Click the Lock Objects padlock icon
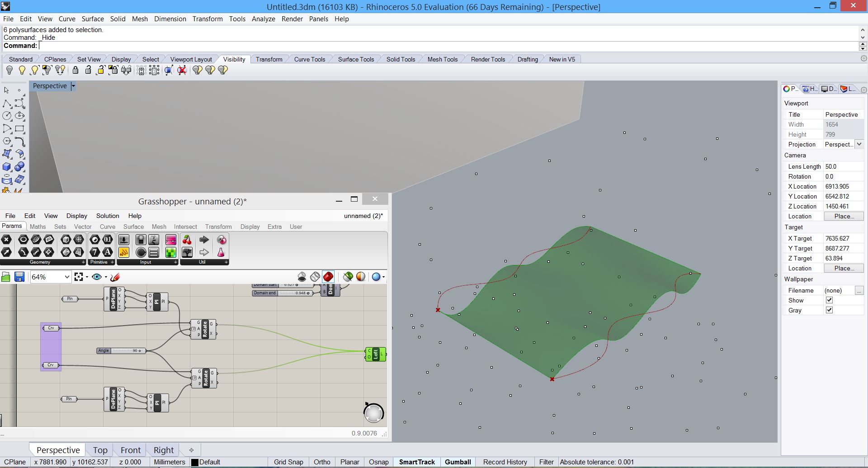Image resolution: width=868 pixels, height=468 pixels. (x=75, y=70)
